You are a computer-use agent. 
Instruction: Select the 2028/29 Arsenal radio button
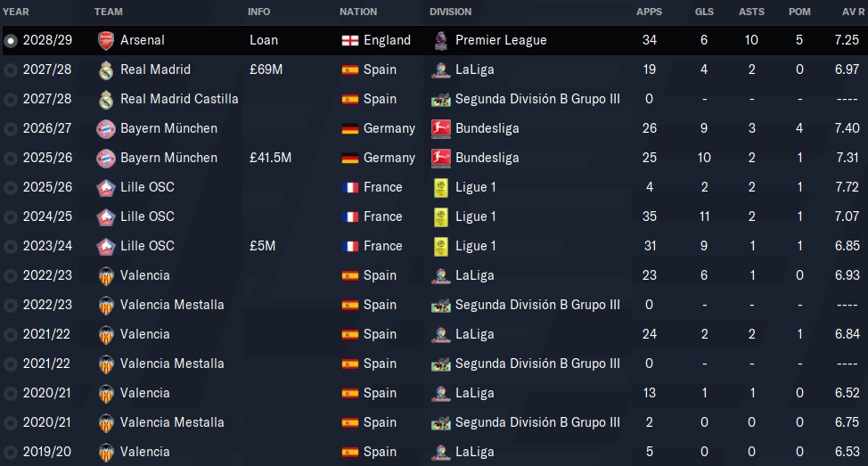(11, 41)
